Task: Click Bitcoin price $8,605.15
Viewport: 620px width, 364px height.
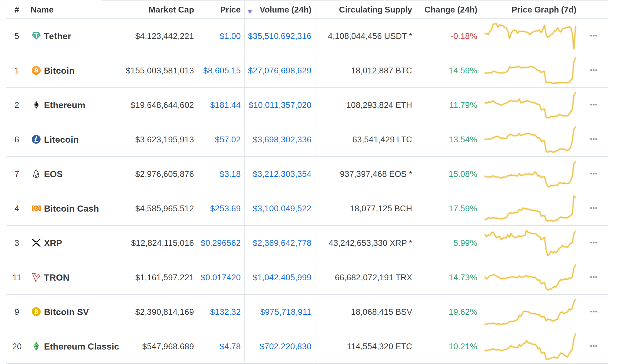Action: tap(222, 71)
